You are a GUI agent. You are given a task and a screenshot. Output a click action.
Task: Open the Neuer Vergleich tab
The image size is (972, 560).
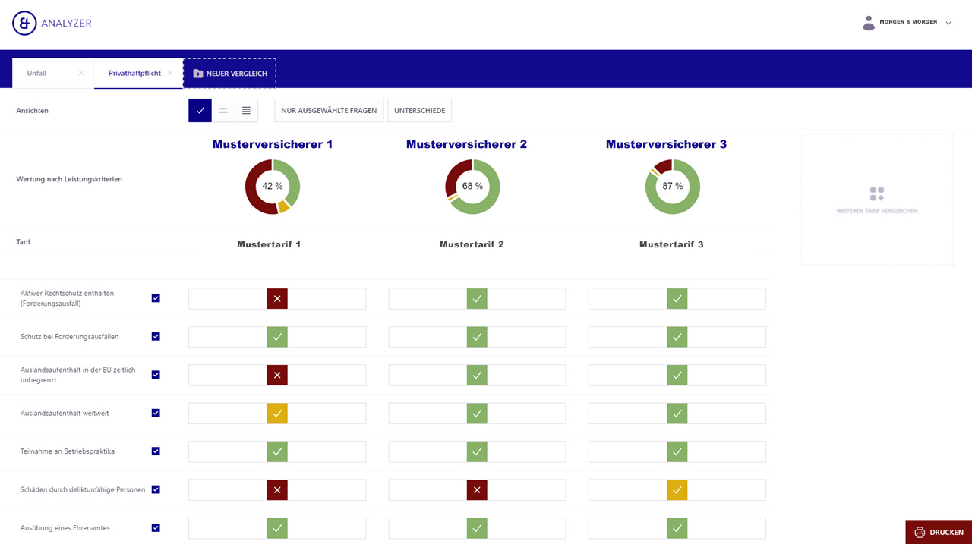[229, 74]
